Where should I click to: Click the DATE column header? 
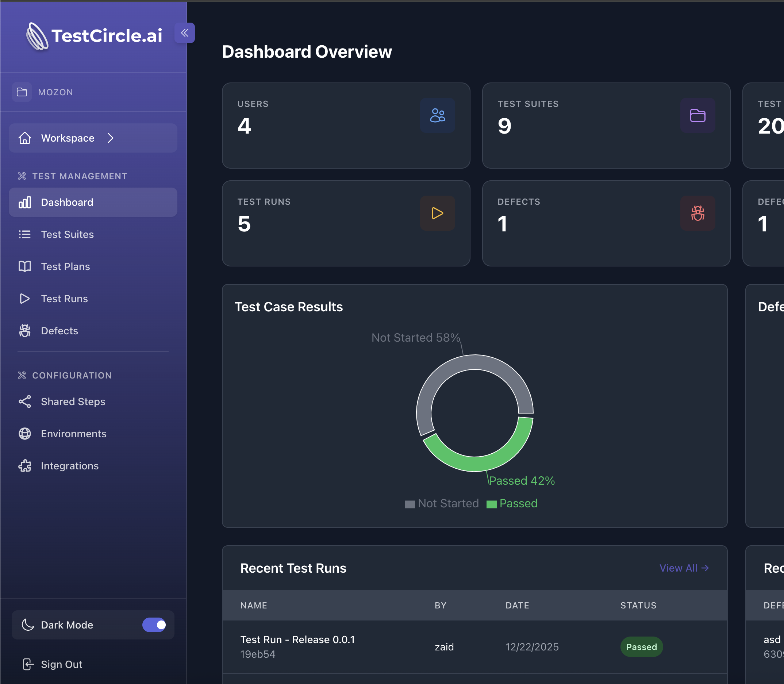point(517,606)
